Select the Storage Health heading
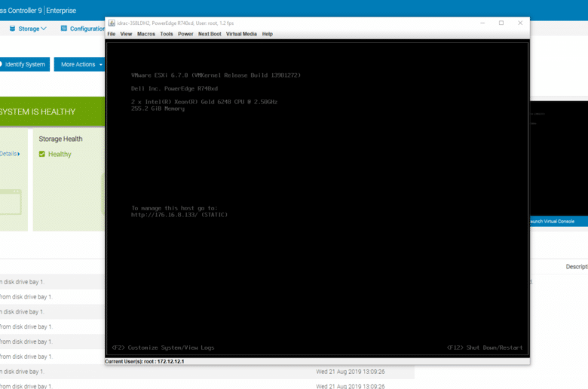The image size is (588, 389). click(x=60, y=139)
